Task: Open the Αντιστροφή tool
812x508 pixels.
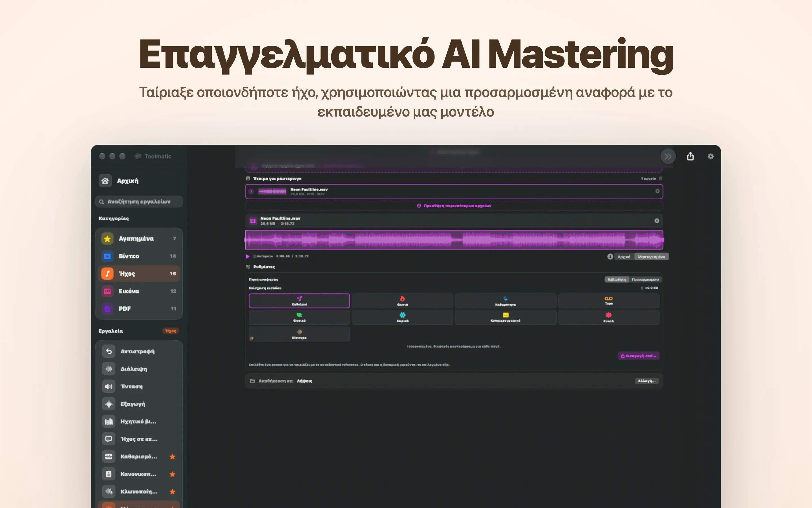Action: click(x=139, y=351)
